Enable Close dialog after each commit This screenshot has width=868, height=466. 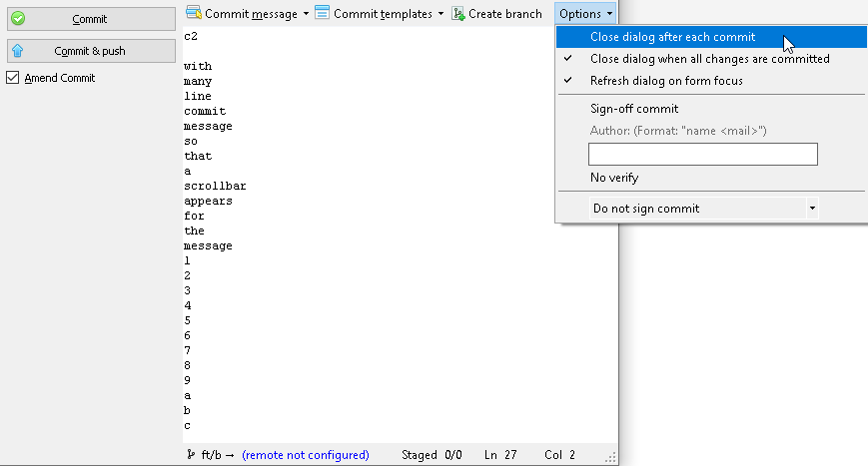(711, 37)
